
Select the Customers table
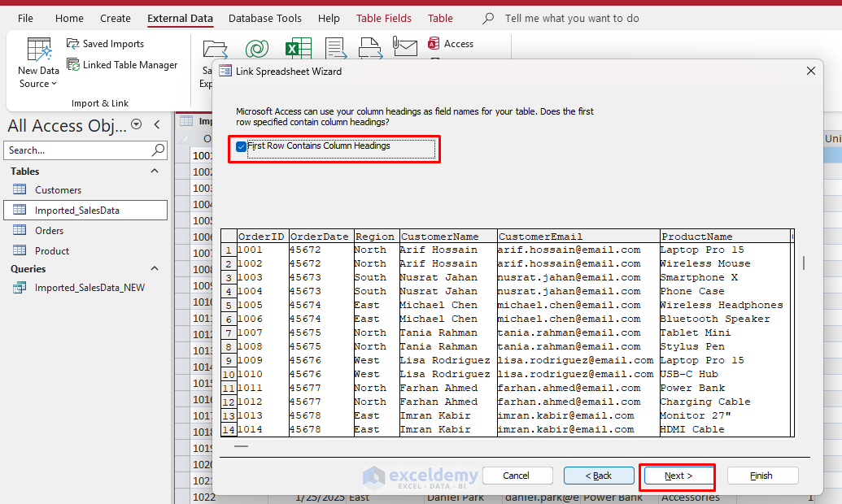tap(85, 190)
